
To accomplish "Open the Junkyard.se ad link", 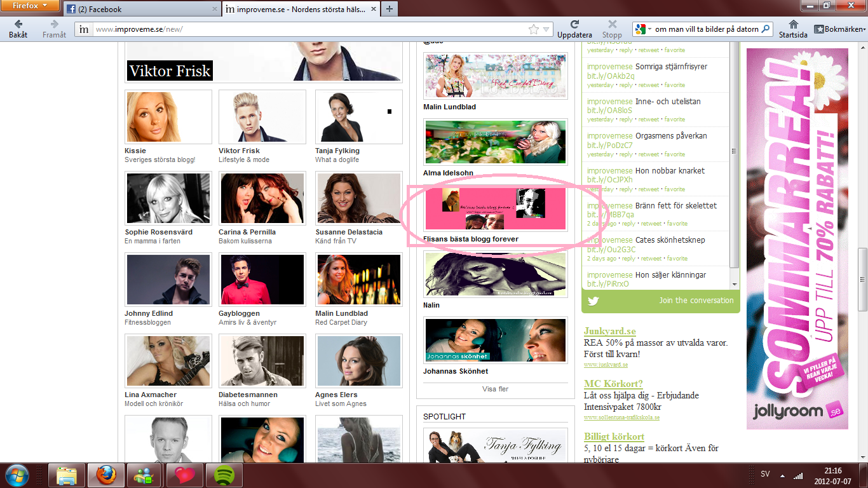I will tap(609, 331).
